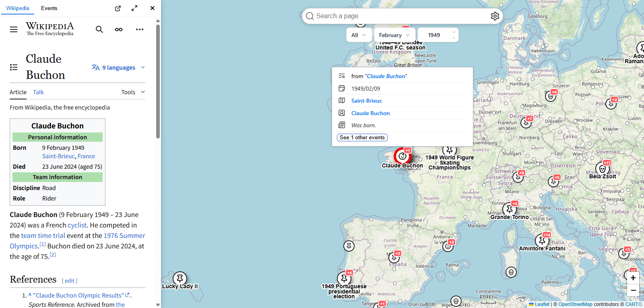Screen dimensions: 644x308
Task: Select the Talk tab
Action: [38, 92]
